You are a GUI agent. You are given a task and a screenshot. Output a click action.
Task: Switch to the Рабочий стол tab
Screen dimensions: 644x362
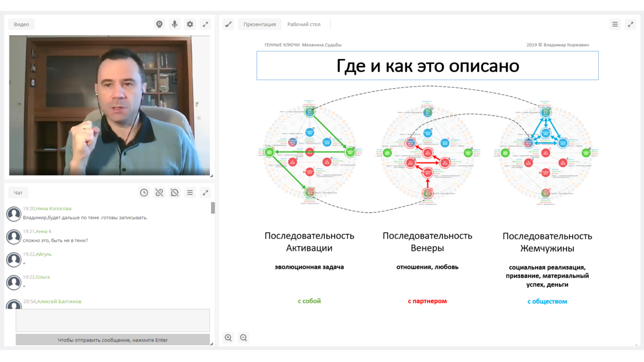(x=304, y=24)
